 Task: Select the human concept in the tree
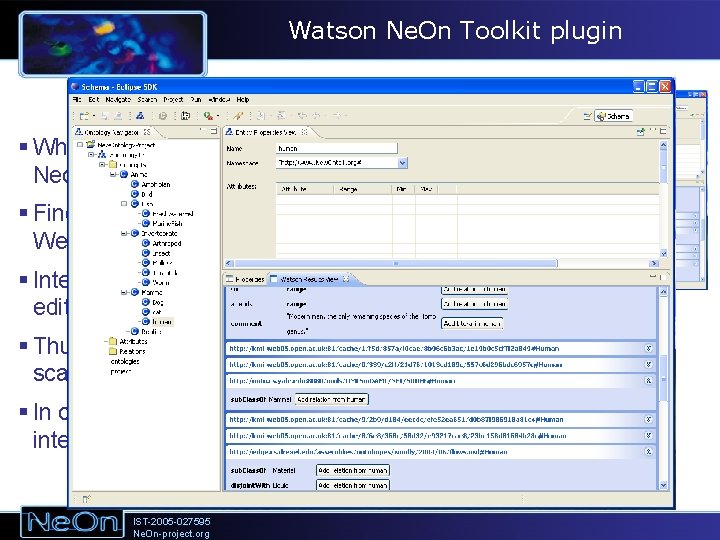point(163,322)
